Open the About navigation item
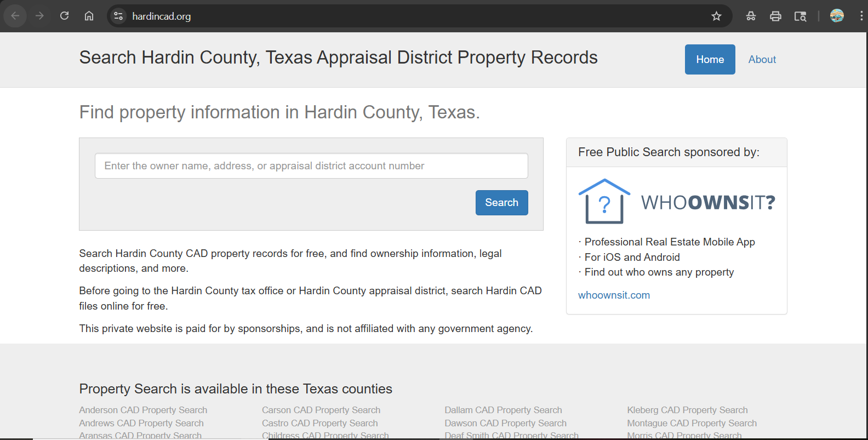The image size is (868, 440). [x=762, y=59]
